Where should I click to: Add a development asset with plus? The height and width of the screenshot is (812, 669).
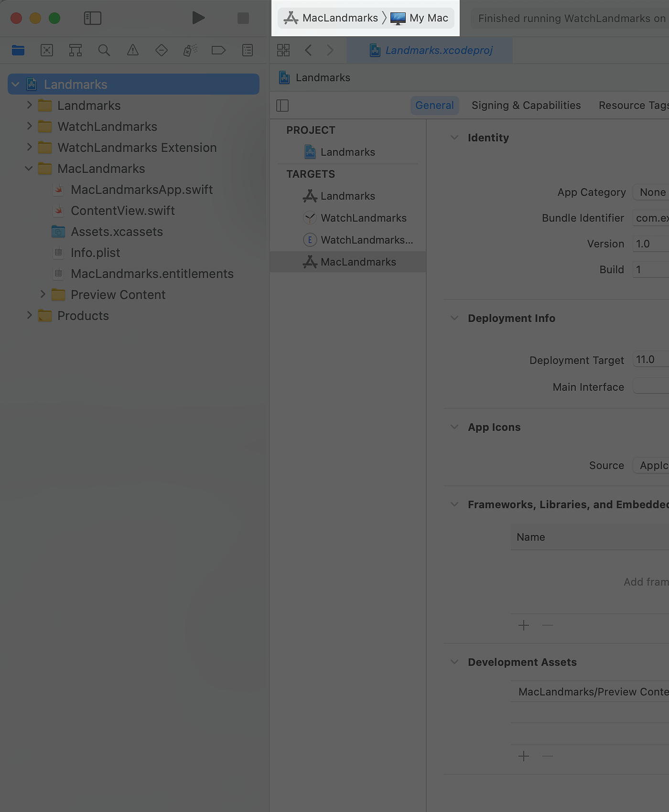pos(524,756)
